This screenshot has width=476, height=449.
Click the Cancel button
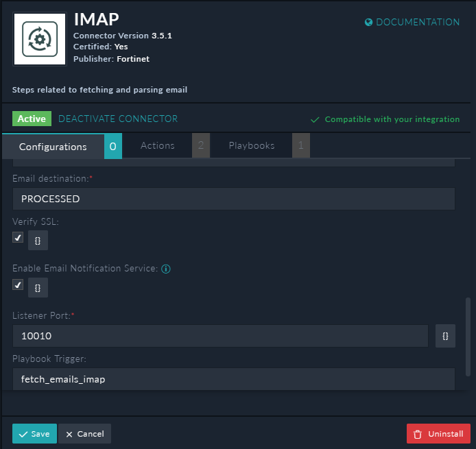click(x=84, y=433)
